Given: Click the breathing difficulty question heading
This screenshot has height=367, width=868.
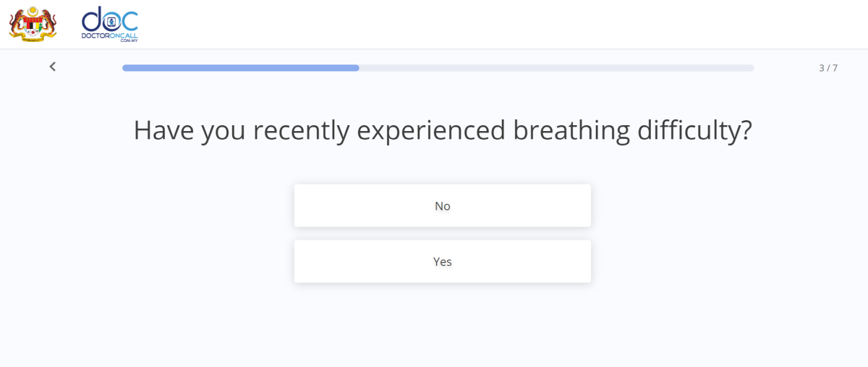Looking at the screenshot, I should tap(442, 130).
